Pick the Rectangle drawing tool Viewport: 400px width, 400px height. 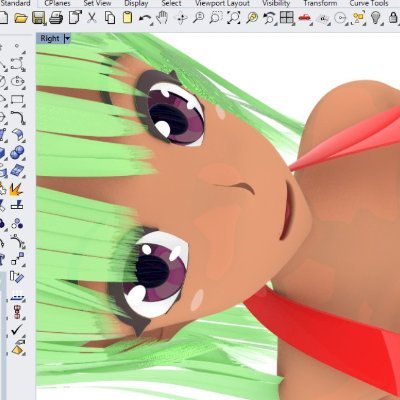[x=17, y=99]
